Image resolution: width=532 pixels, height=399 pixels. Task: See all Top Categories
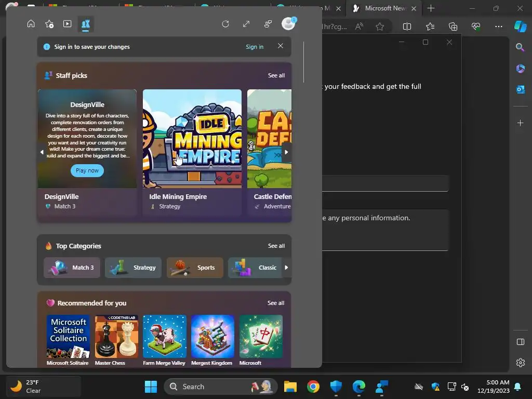tap(276, 246)
